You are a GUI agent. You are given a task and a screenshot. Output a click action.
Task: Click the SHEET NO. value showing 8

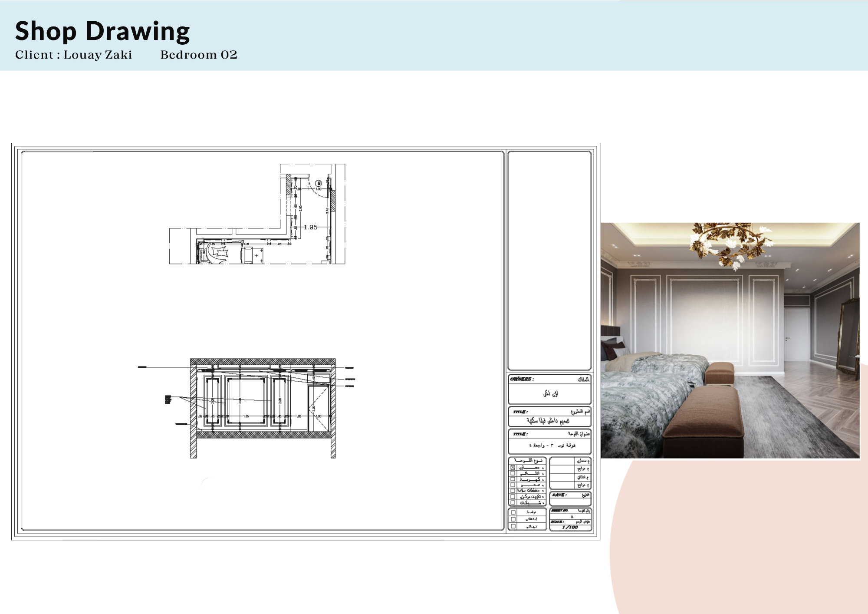tap(572, 518)
